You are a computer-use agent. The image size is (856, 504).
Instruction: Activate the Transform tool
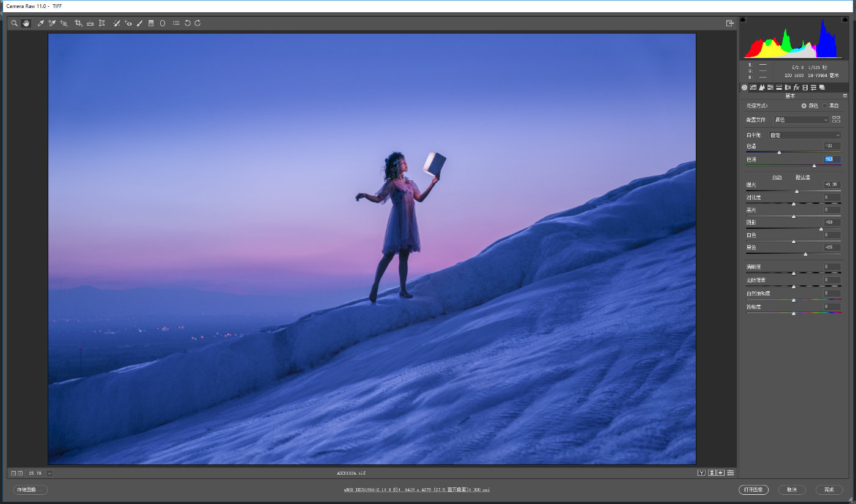point(102,23)
